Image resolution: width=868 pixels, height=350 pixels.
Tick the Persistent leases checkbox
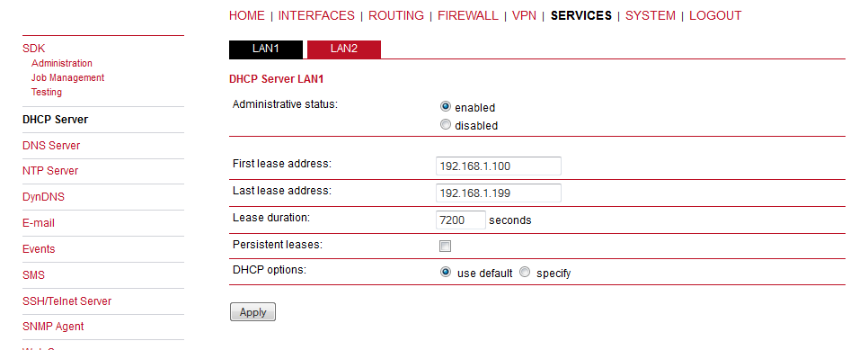pyautogui.click(x=445, y=247)
